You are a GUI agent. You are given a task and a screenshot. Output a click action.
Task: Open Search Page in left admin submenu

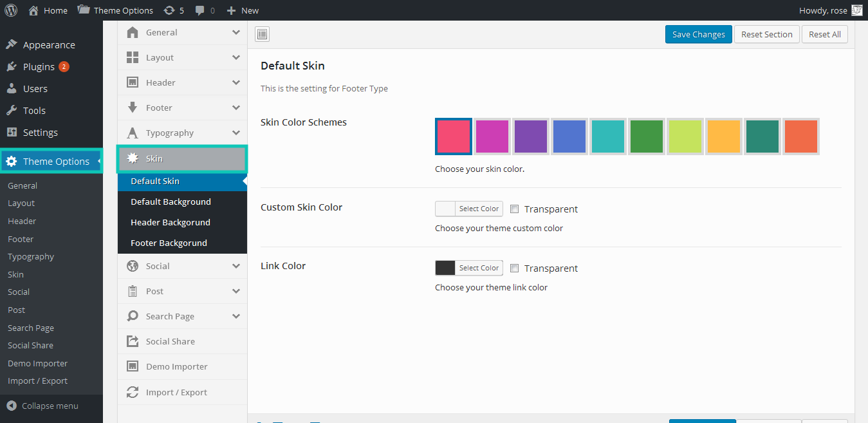pos(31,328)
